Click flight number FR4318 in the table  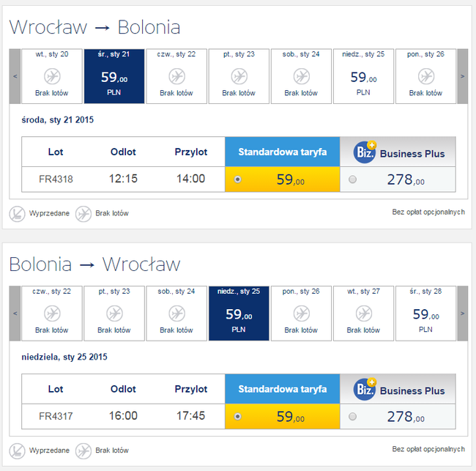click(56, 179)
